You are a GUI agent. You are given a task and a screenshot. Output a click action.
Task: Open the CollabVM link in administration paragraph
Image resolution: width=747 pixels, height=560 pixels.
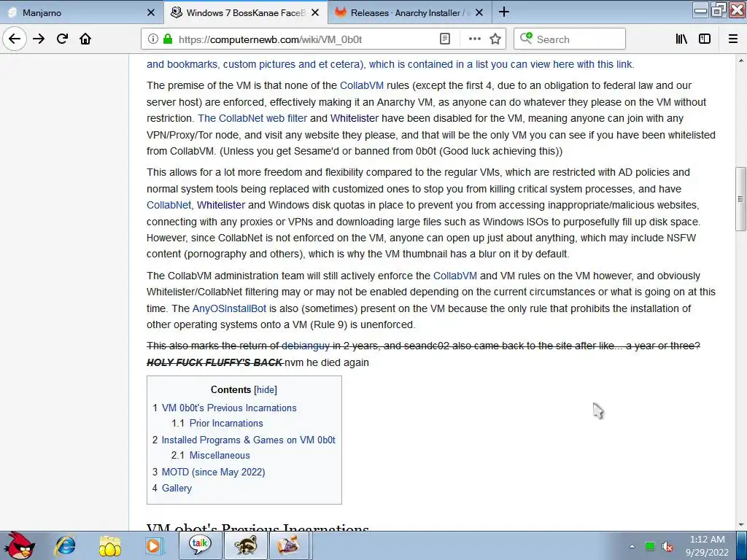pos(455,276)
